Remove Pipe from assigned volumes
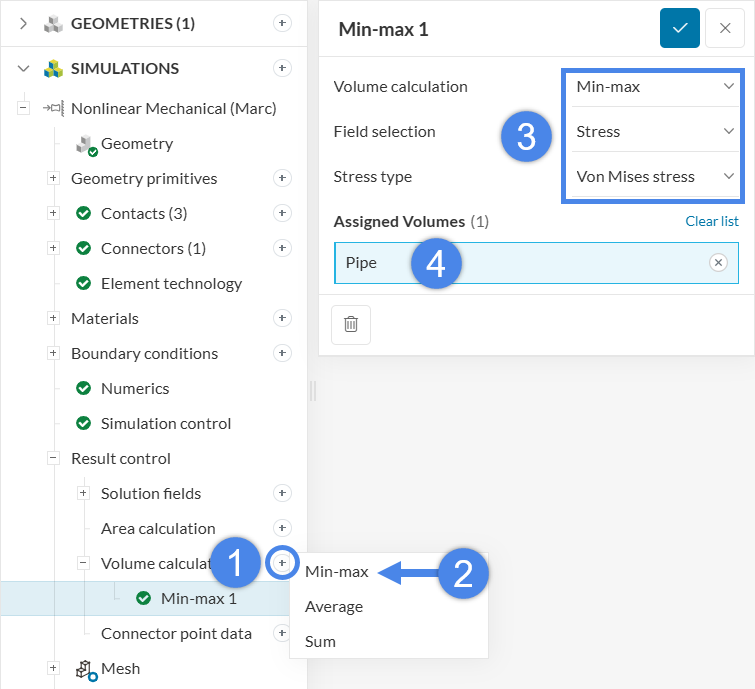755x689 pixels. coord(718,262)
